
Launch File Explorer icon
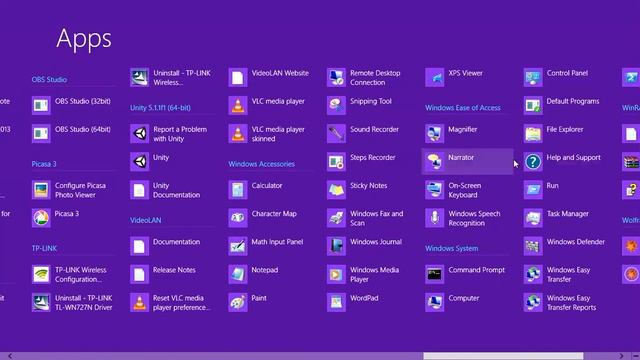(533, 133)
